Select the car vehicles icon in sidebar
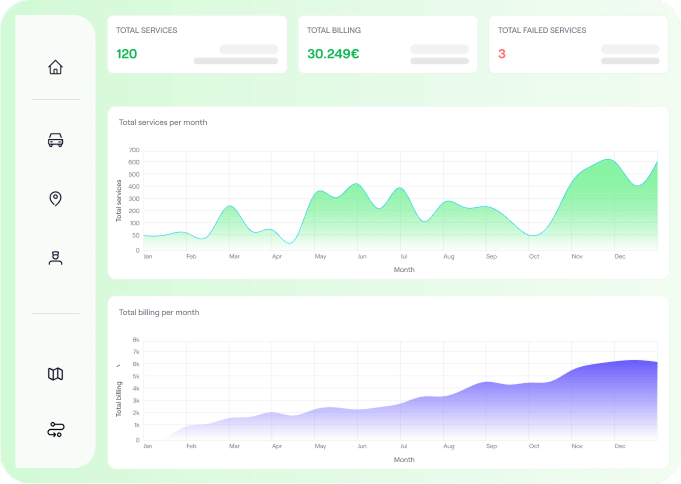 tap(55, 141)
